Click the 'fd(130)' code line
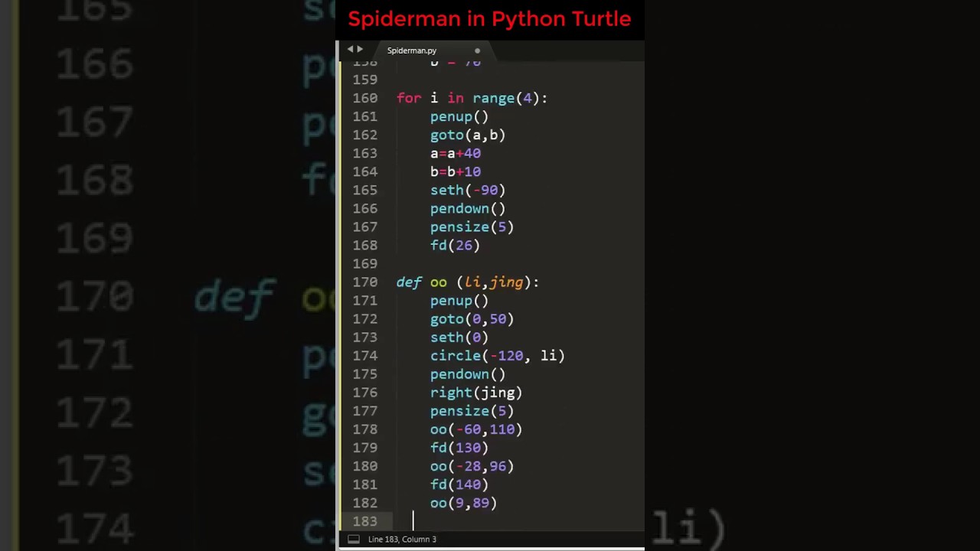The image size is (980, 551). coord(459,448)
